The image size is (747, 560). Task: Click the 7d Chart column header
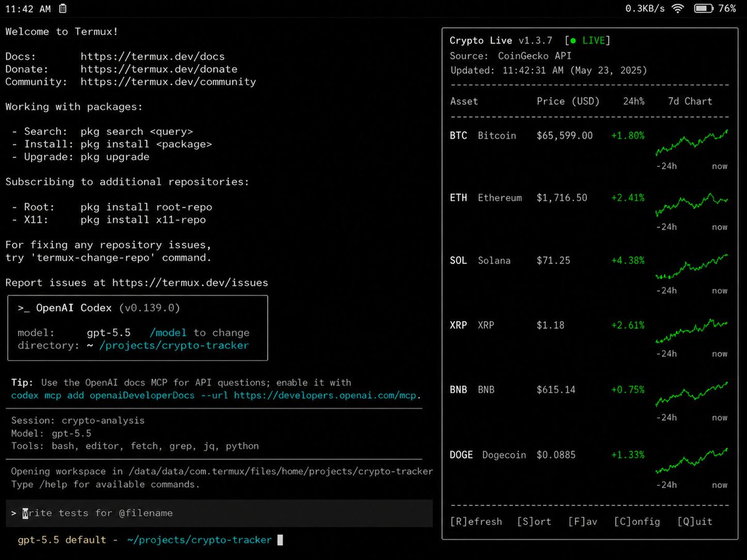690,101
